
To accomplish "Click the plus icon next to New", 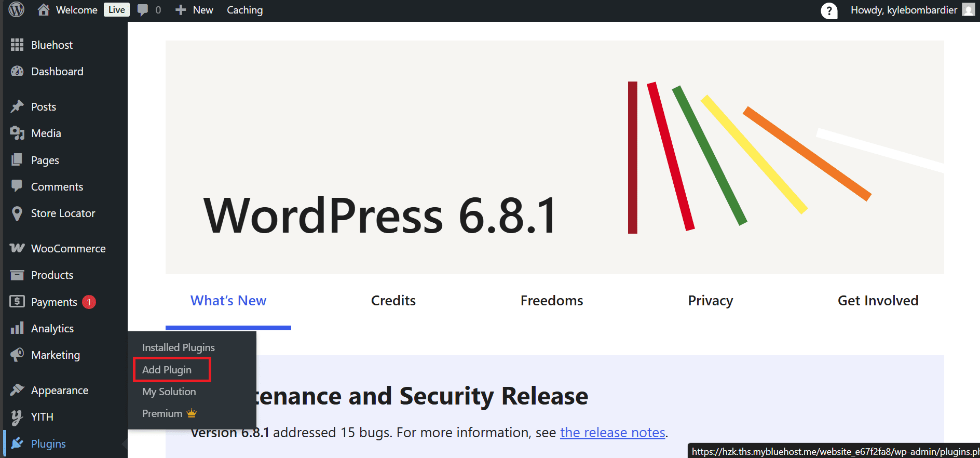I will (181, 10).
